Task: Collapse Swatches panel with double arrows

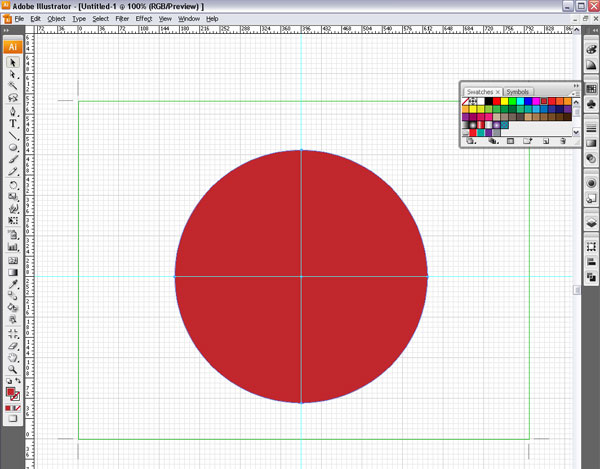Action: [576, 86]
